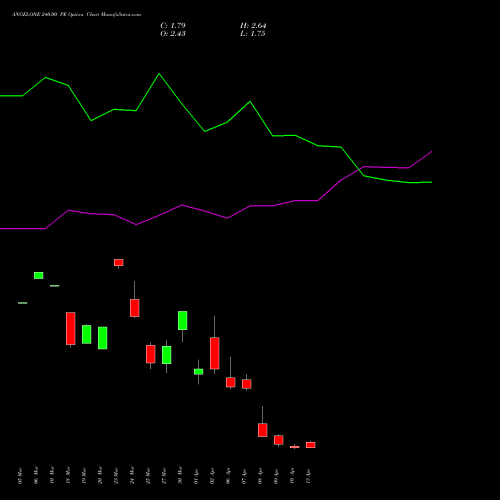Select the green candlestick for 27 Mar

(x=167, y=355)
